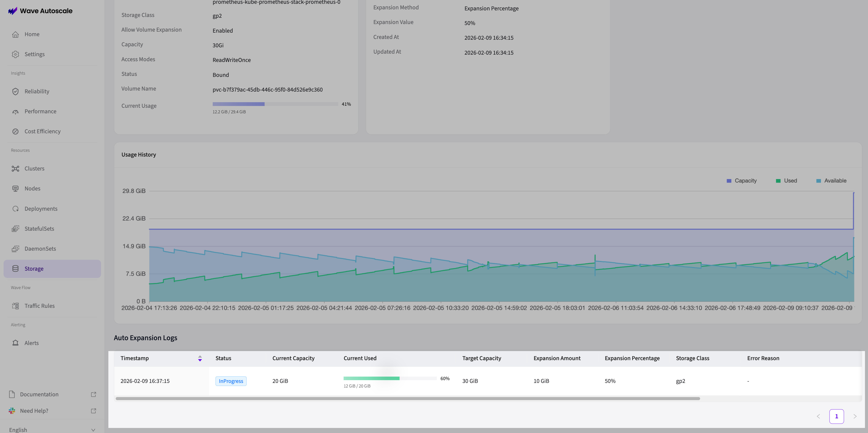Select page 1 in pagination
The height and width of the screenshot is (433, 868).
pyautogui.click(x=836, y=417)
